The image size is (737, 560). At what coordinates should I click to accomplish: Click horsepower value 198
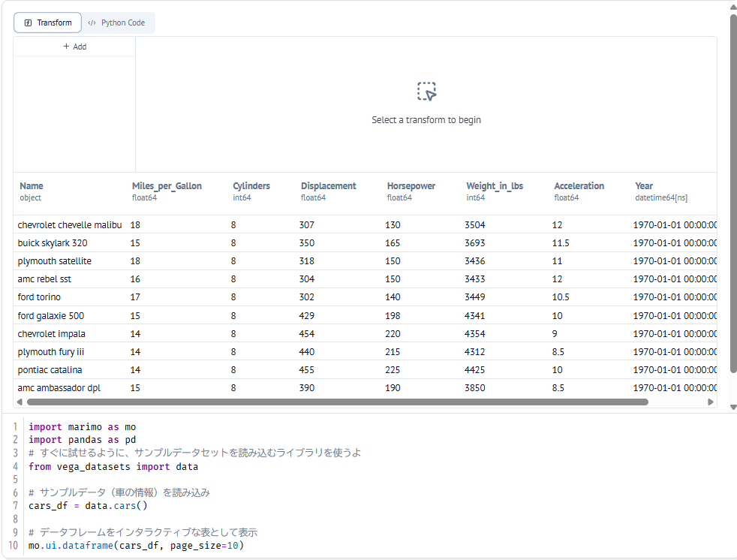click(x=393, y=315)
